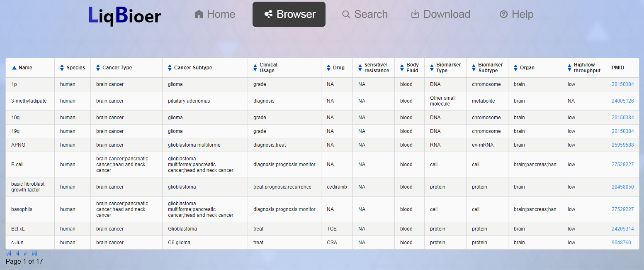The width and height of the screenshot is (644, 270).
Task: Open PMID 20150384 link in 19q row
Action: pyautogui.click(x=622, y=131)
